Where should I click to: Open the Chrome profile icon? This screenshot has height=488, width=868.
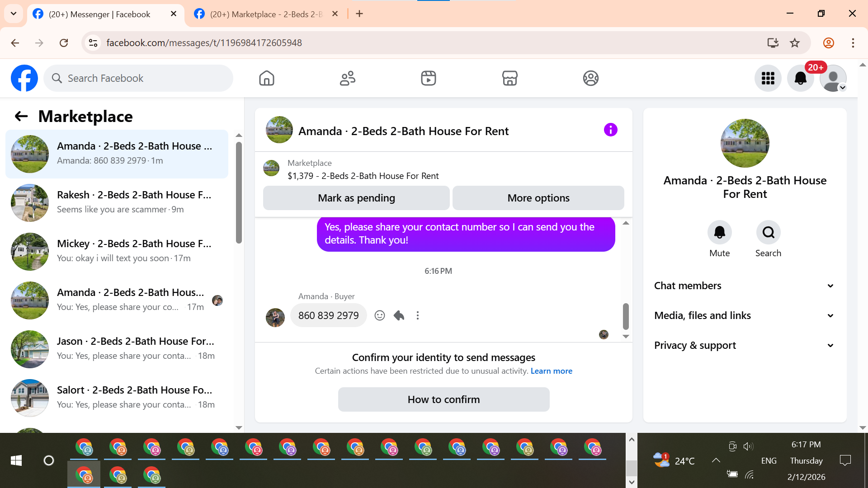pyautogui.click(x=829, y=43)
